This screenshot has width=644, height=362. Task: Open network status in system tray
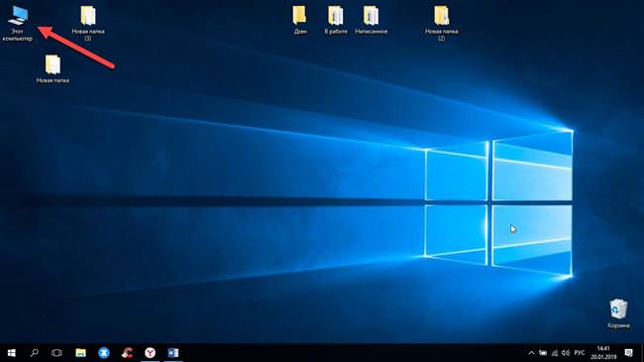pos(555,353)
